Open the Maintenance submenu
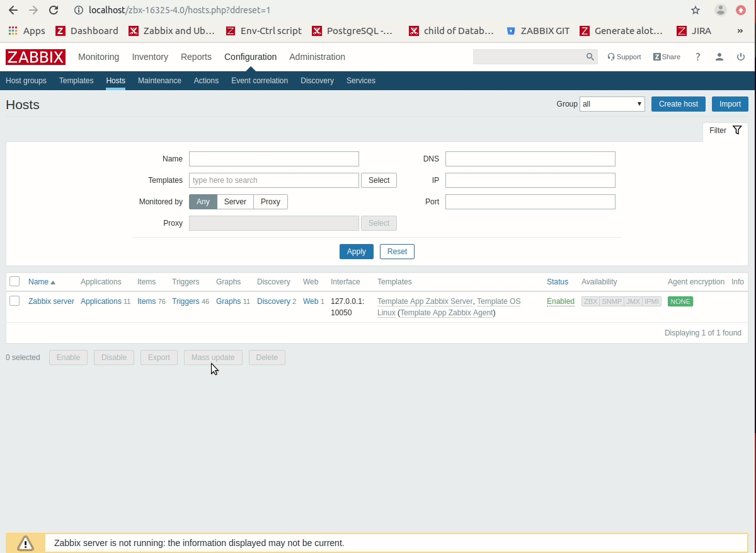Screen dimensions: 756x553 point(159,81)
